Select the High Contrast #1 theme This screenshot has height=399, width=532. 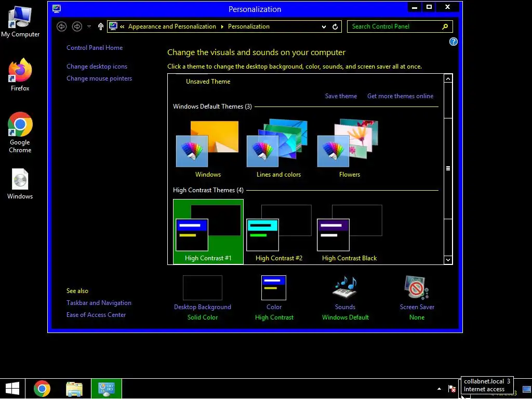click(208, 232)
